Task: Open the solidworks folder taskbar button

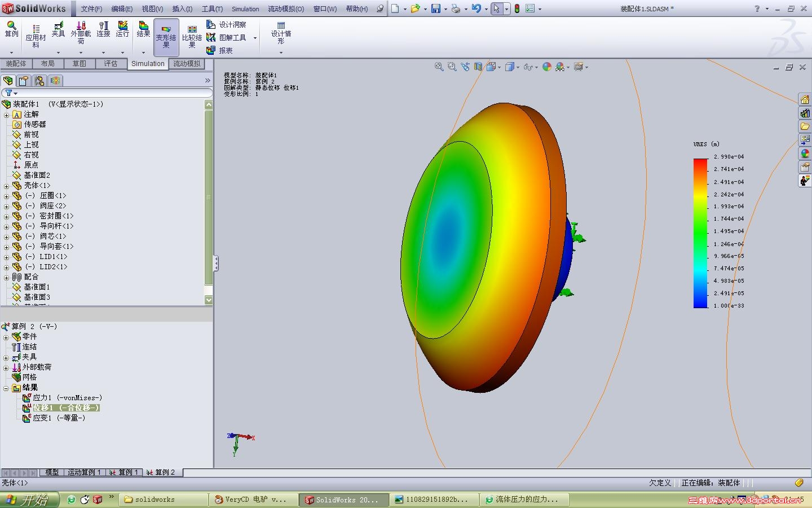Action: [x=164, y=500]
